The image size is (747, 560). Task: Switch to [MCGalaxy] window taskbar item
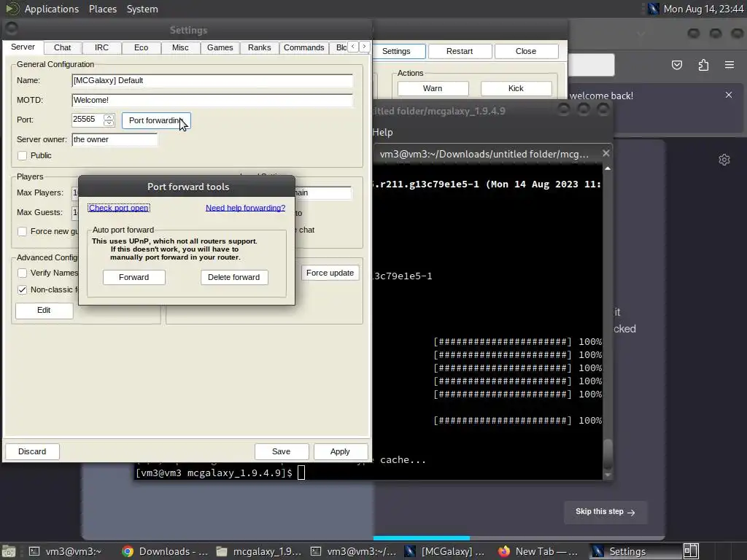pos(444,551)
